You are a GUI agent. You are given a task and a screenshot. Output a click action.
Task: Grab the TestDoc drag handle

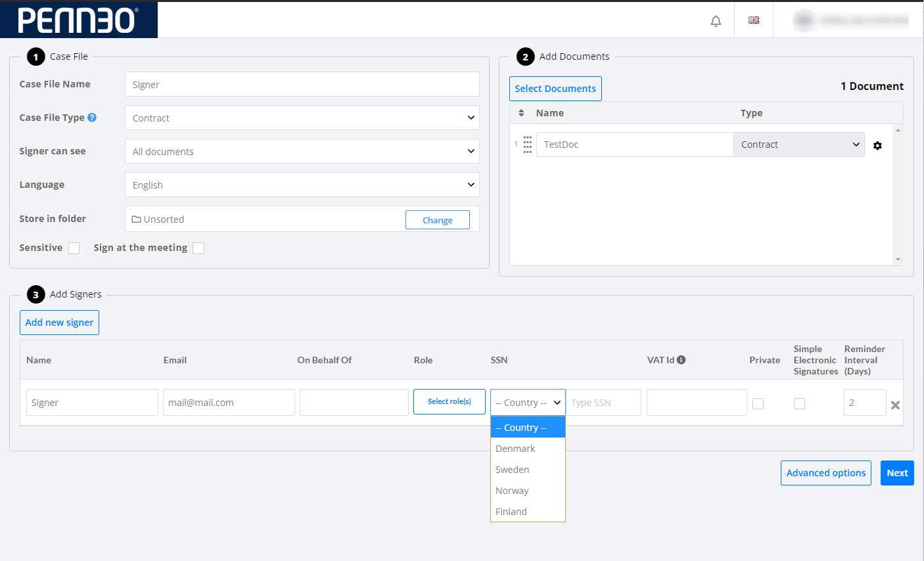pos(528,145)
